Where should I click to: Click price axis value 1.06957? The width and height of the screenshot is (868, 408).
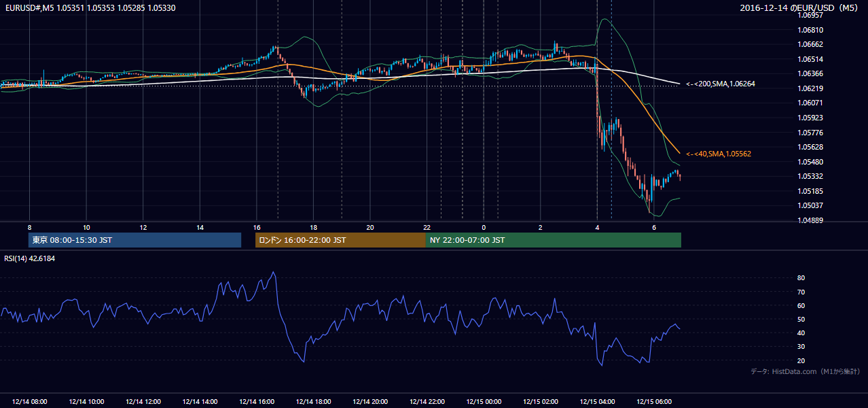pos(811,15)
